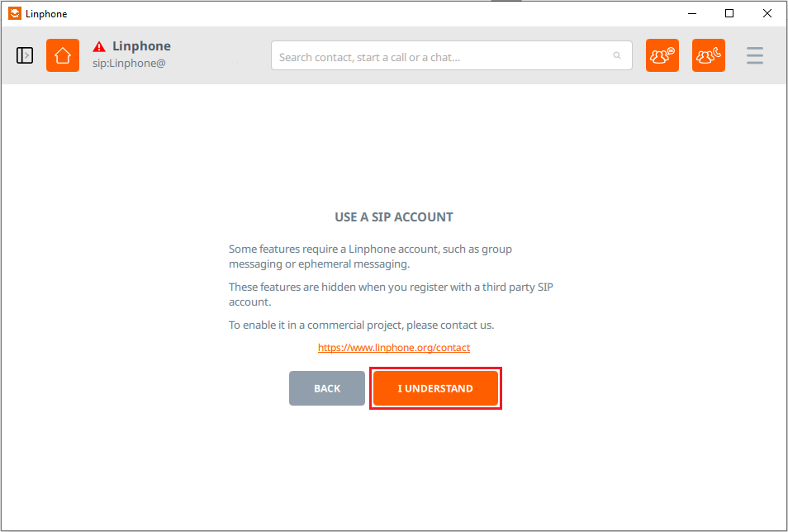Minimize the Linphone window
Viewport: 788px width, 532px height.
[692, 13]
